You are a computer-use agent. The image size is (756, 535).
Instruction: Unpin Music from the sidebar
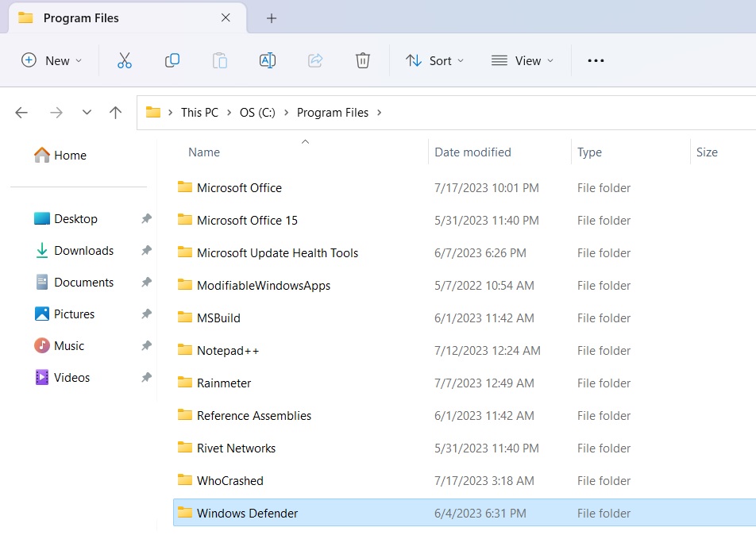pyautogui.click(x=145, y=345)
